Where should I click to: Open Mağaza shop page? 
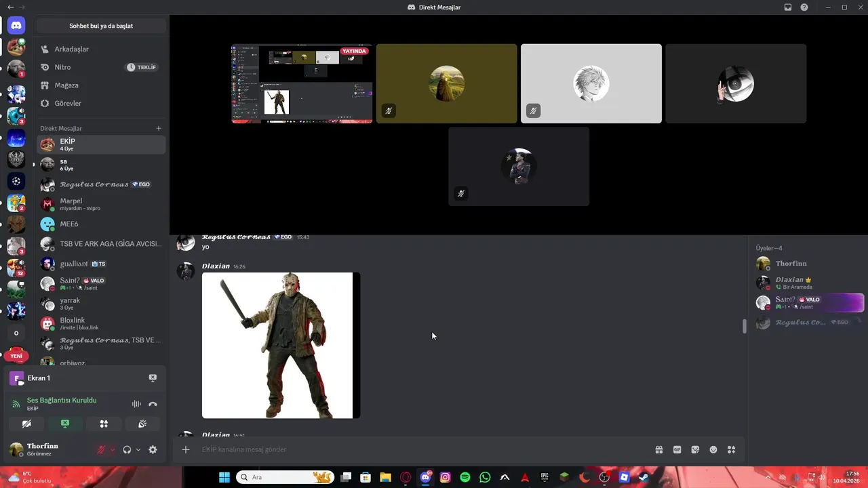tap(101, 85)
